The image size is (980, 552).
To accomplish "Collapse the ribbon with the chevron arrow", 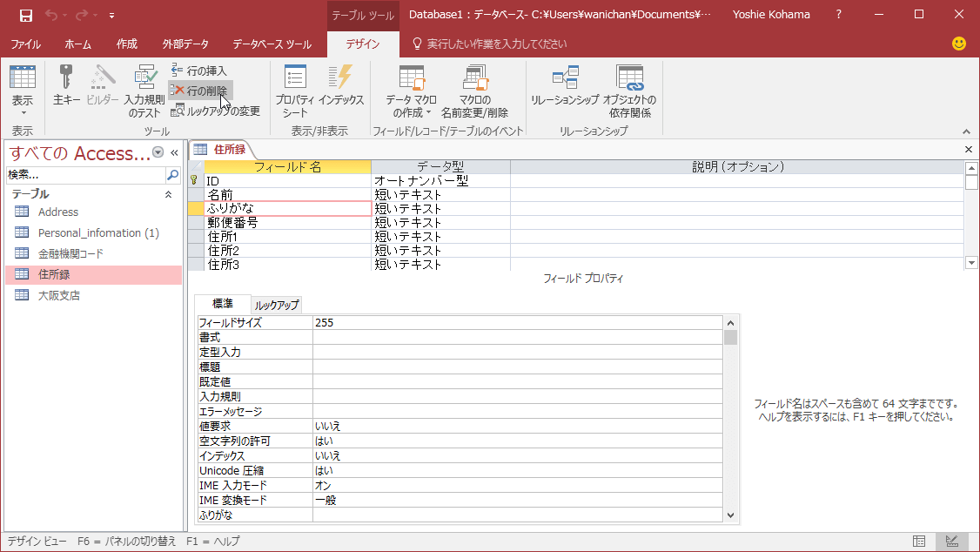I will [x=966, y=131].
